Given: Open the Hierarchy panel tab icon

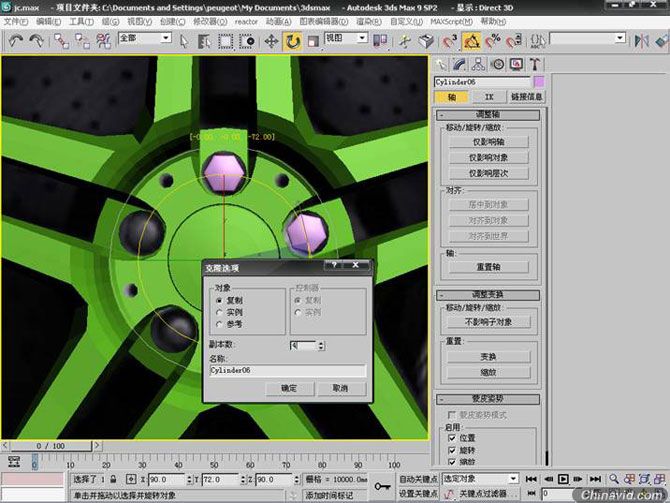Looking at the screenshot, I should 480,64.
